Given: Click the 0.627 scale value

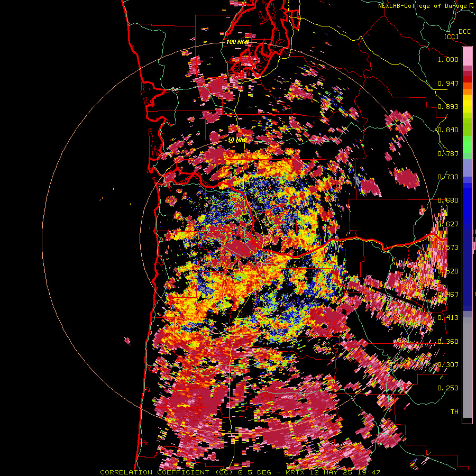Looking at the screenshot, I should point(448,224).
